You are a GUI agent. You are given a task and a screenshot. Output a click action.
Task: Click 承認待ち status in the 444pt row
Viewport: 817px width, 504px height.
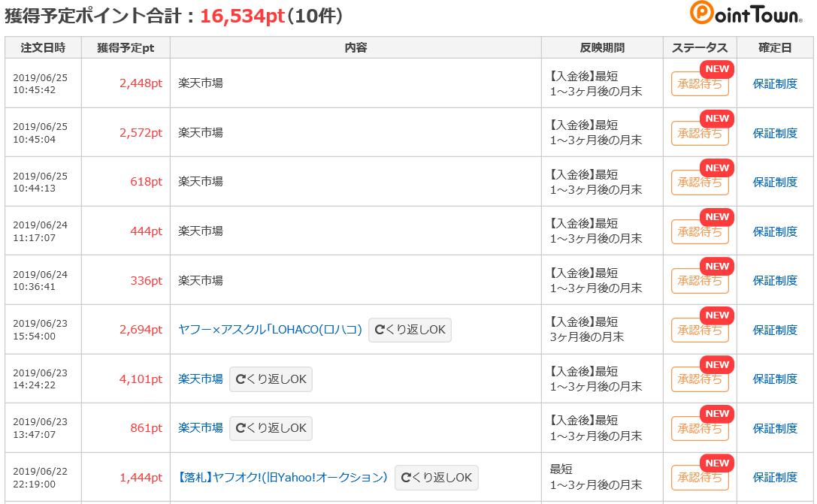(700, 232)
